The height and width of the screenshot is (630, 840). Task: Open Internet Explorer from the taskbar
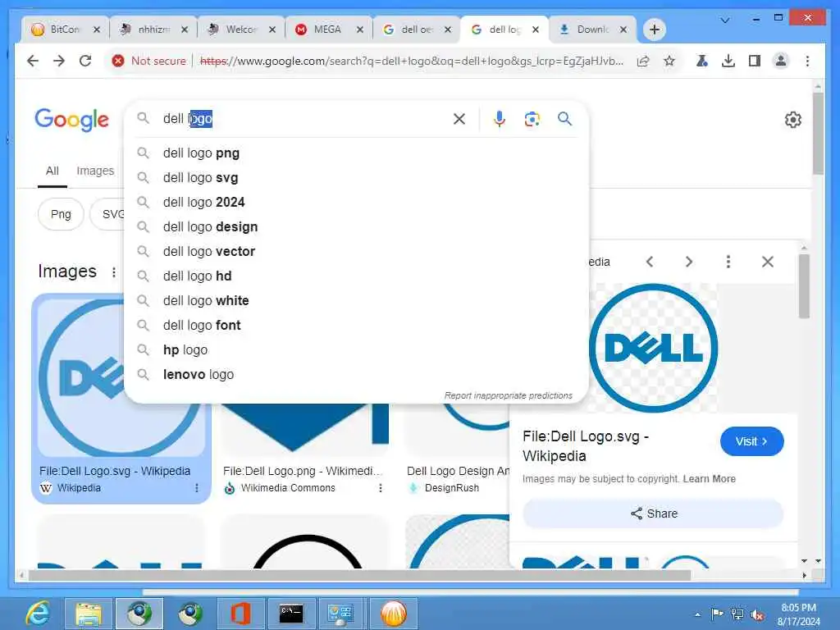click(x=38, y=614)
